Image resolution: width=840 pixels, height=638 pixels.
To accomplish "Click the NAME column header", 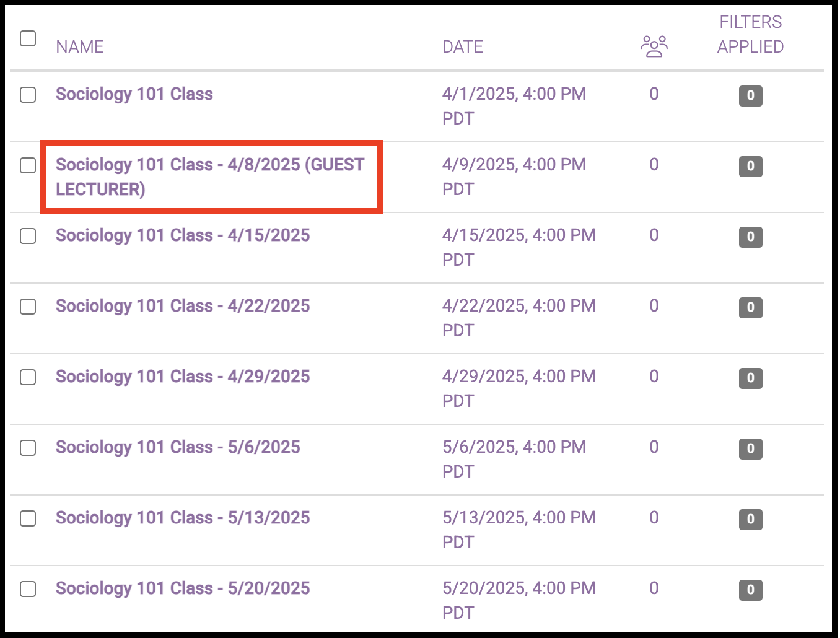I will pos(80,46).
